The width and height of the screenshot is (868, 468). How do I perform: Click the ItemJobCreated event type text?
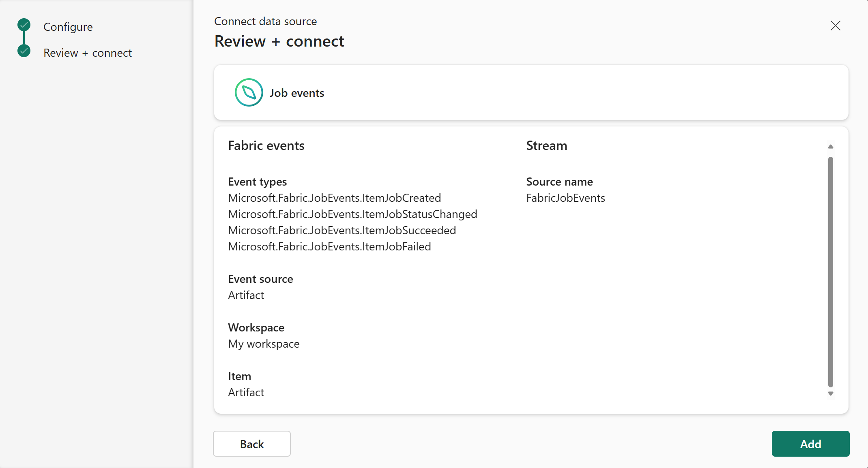click(x=334, y=198)
